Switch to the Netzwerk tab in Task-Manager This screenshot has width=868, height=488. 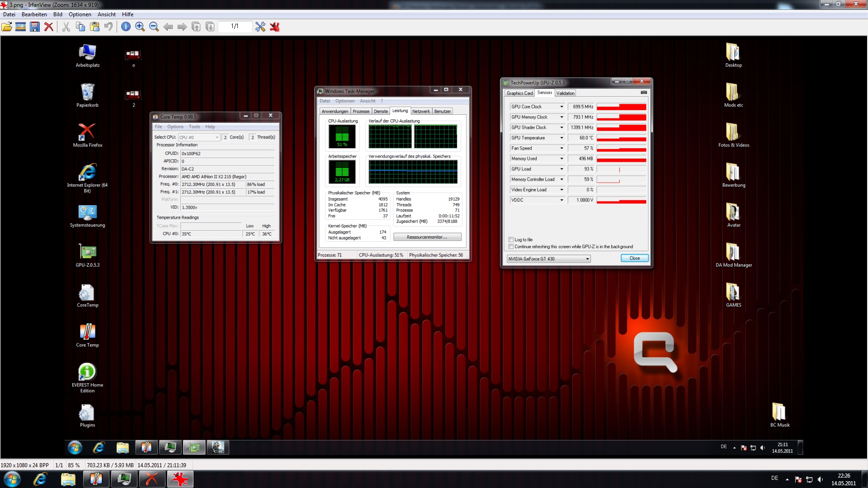coord(420,112)
